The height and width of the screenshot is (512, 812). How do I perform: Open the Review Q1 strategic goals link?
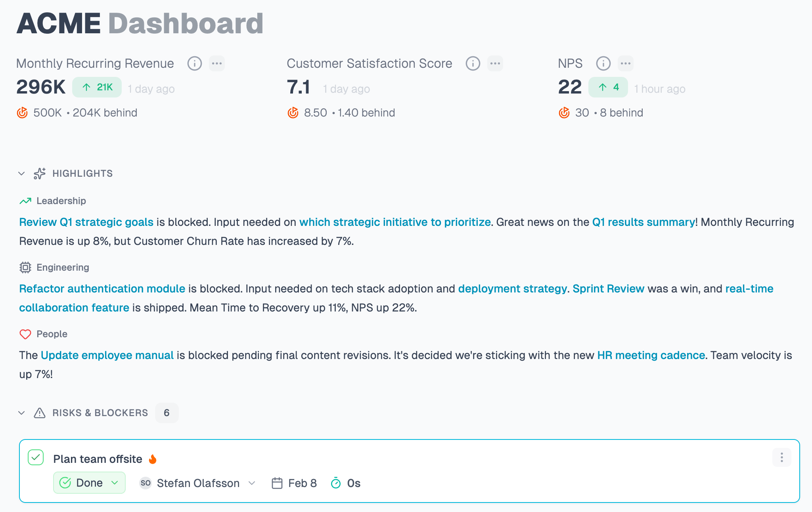click(86, 222)
